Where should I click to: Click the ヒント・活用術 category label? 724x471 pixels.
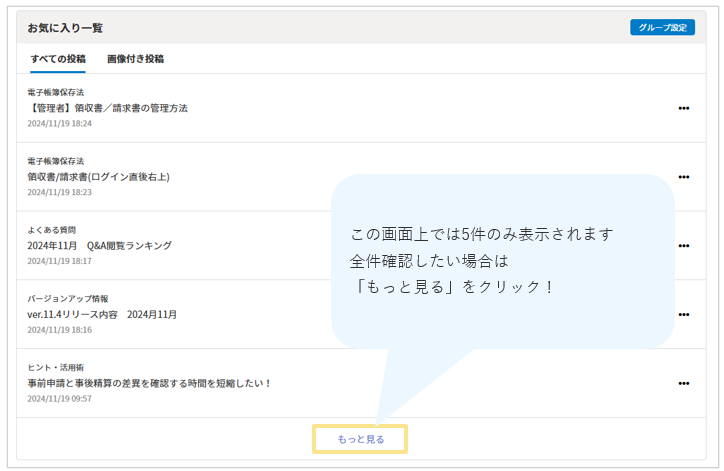pos(58,368)
